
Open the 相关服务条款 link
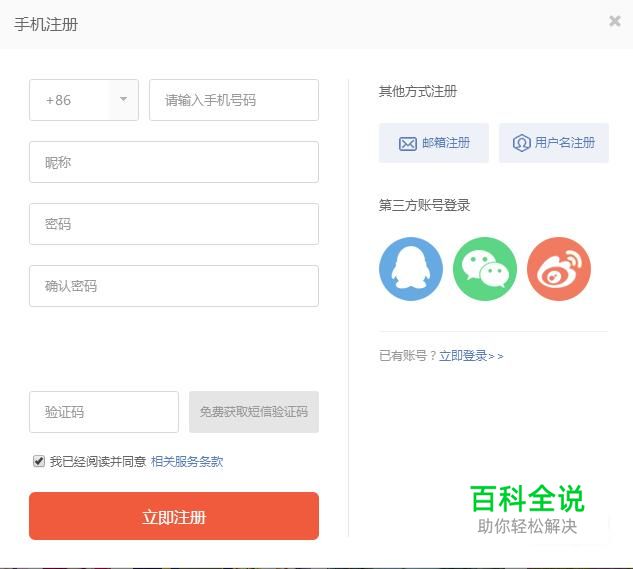[187, 462]
